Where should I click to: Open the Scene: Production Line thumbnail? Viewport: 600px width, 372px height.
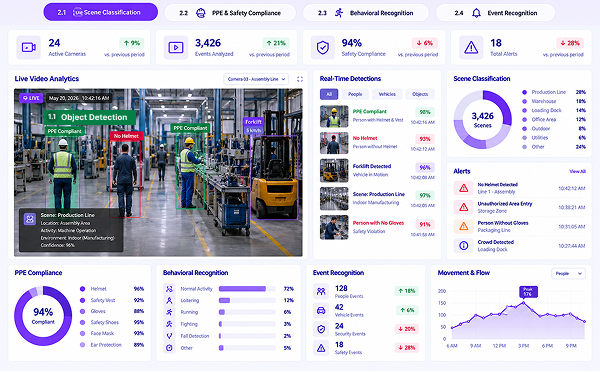click(x=334, y=199)
